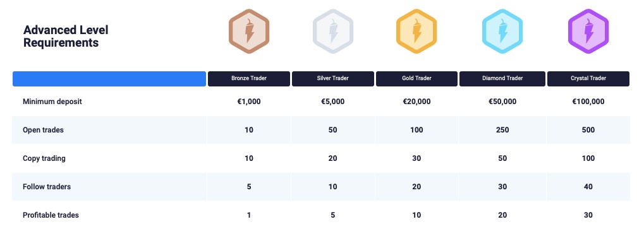The width and height of the screenshot is (644, 241).
Task: Click the blank blue header bar
Action: tap(109, 79)
